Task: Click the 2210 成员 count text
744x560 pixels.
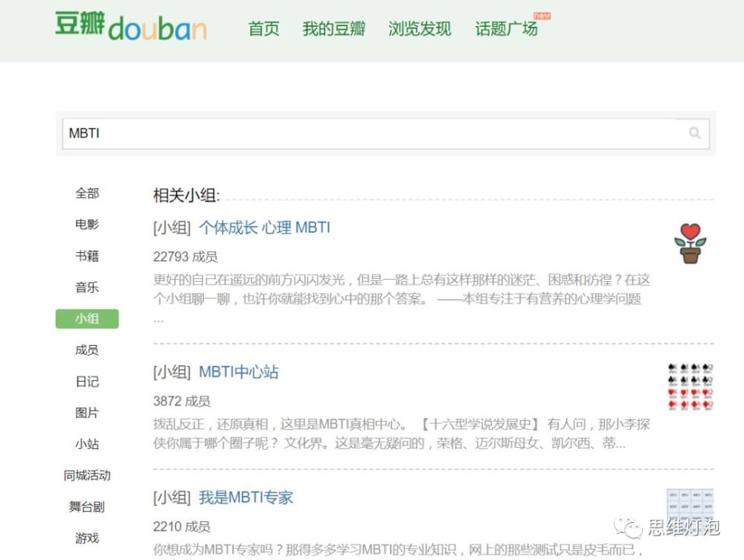Action: pos(182,527)
